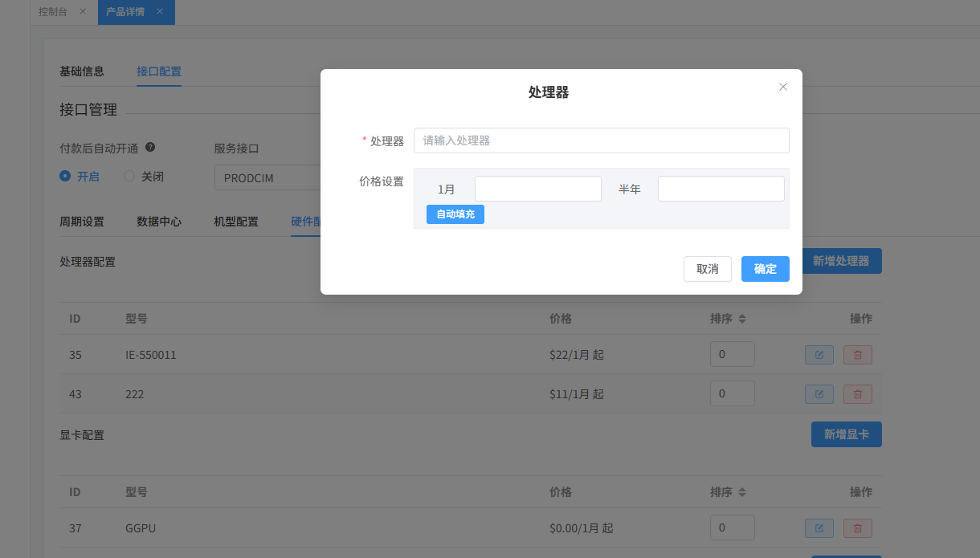Click the price $0.00/1月 起
This screenshot has width=980, height=558.
tap(582, 528)
